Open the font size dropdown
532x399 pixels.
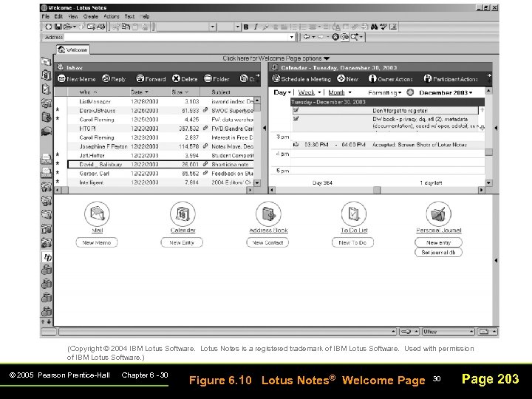[x=237, y=27]
